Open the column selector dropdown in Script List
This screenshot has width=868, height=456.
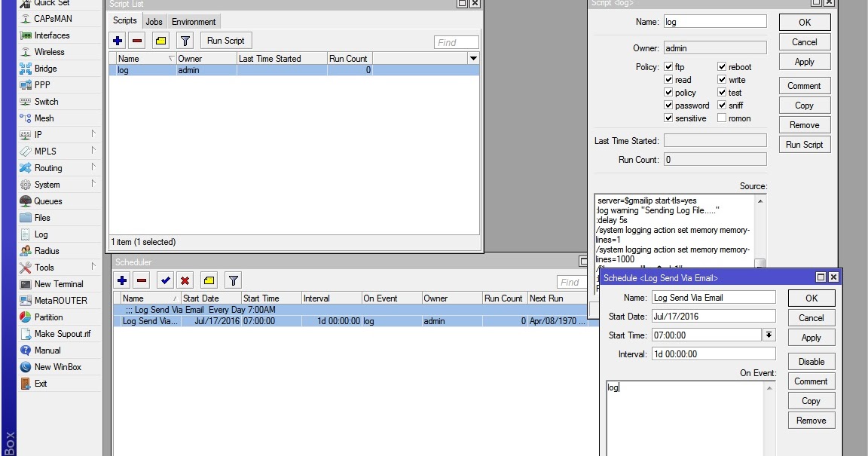(x=473, y=58)
